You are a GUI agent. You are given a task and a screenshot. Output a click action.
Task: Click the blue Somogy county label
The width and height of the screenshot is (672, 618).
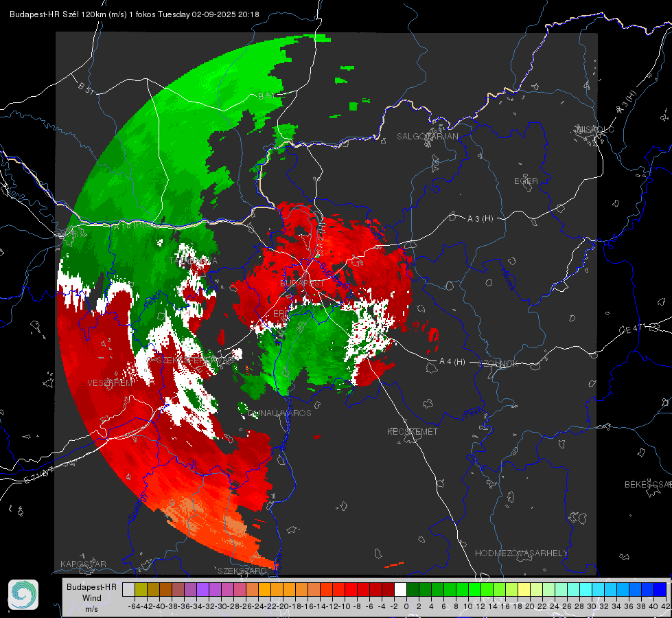(137, 507)
